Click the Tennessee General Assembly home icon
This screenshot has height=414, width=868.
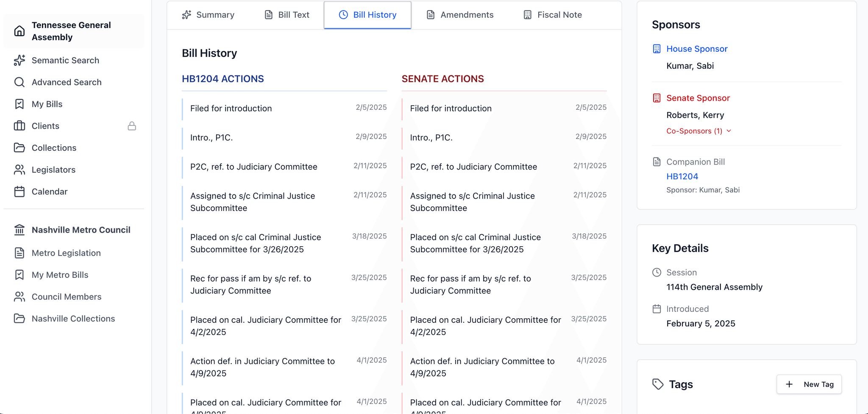point(19,31)
